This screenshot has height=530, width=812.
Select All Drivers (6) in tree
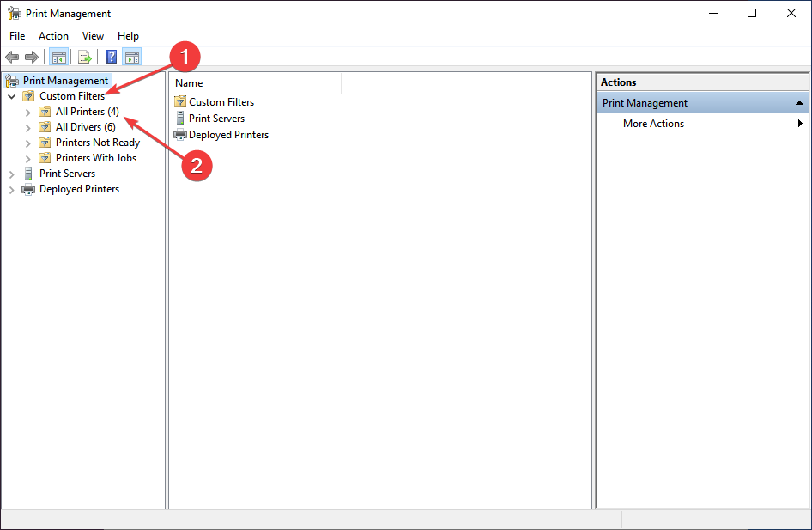point(86,127)
